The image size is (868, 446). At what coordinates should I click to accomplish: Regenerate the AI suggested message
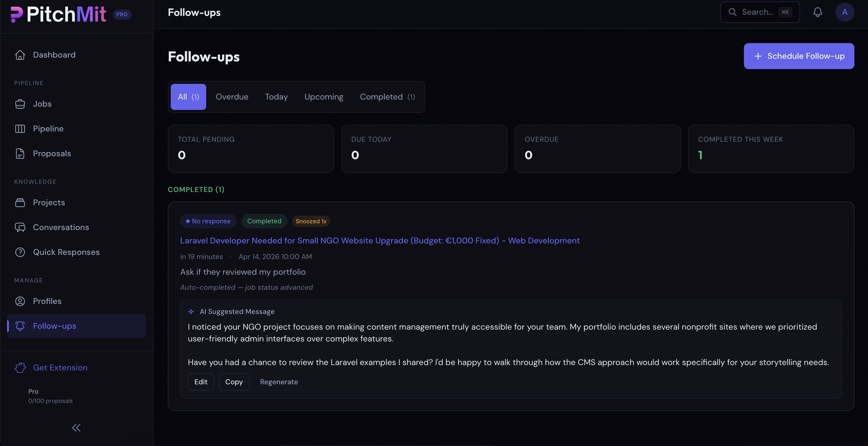click(x=279, y=382)
